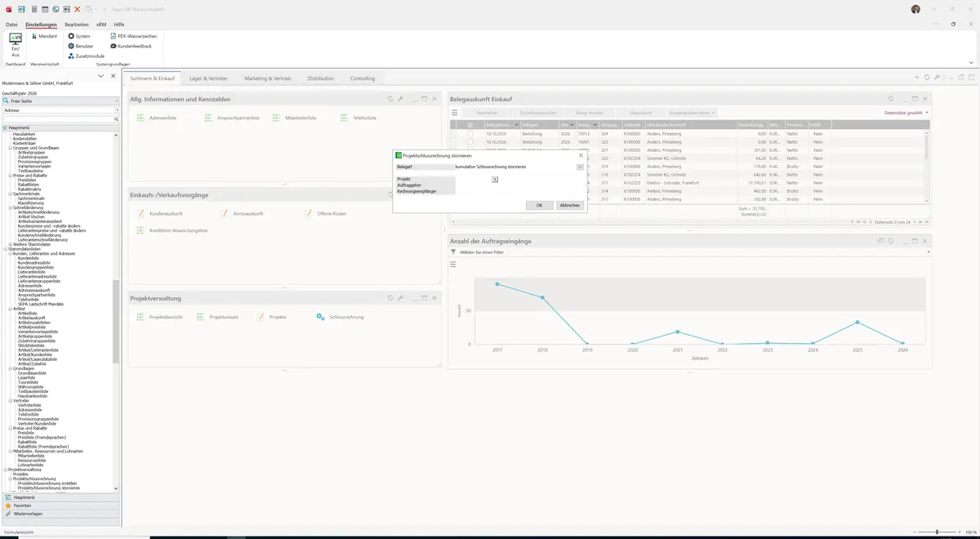The image size is (980, 539).
Task: Click the calculator icon in the quick access toolbar
Action: pos(33,9)
